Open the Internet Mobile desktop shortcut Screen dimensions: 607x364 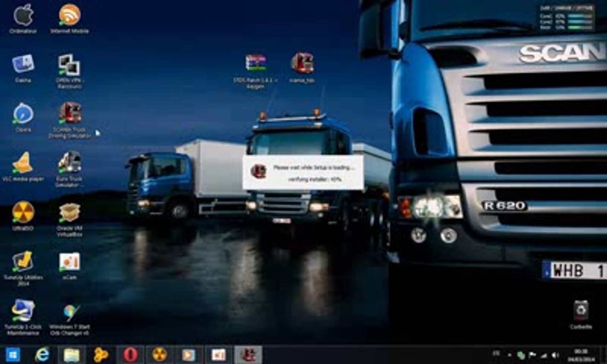click(69, 19)
